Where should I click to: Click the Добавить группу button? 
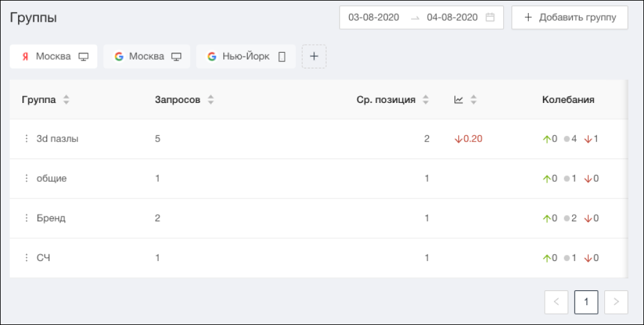[570, 17]
